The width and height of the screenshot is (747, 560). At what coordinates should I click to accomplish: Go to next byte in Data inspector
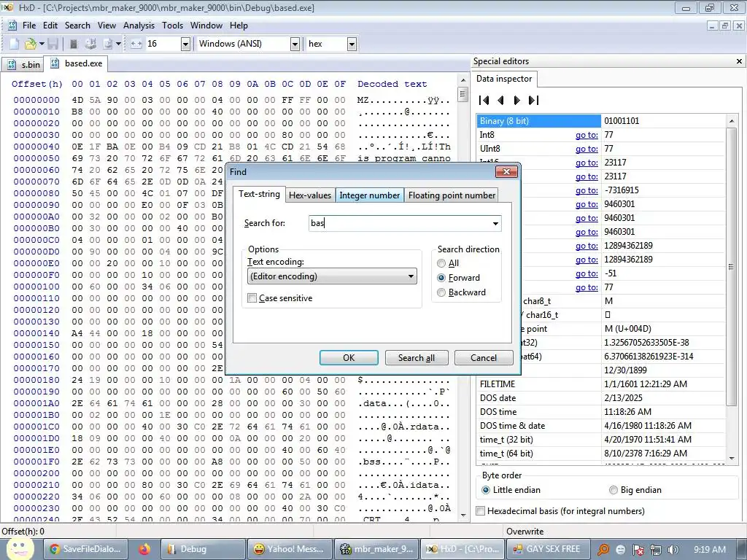click(517, 100)
